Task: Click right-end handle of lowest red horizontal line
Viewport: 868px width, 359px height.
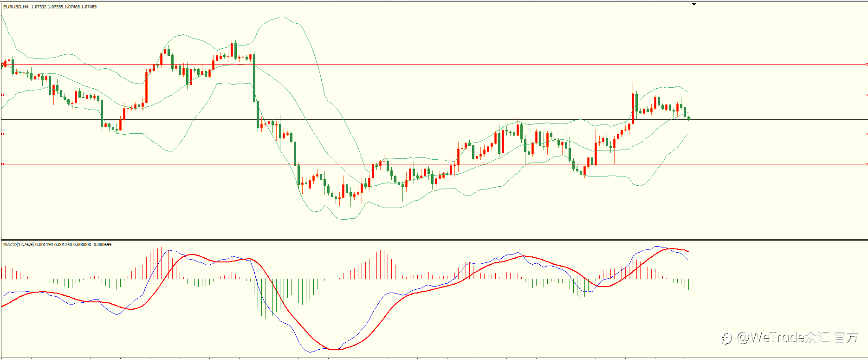Action: pyautogui.click(x=867, y=164)
